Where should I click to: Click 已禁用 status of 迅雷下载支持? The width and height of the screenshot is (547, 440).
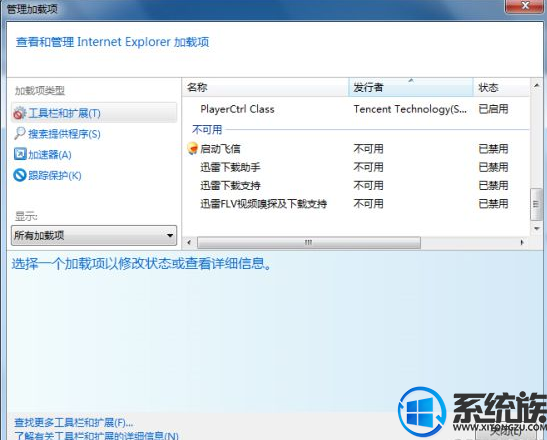[493, 185]
